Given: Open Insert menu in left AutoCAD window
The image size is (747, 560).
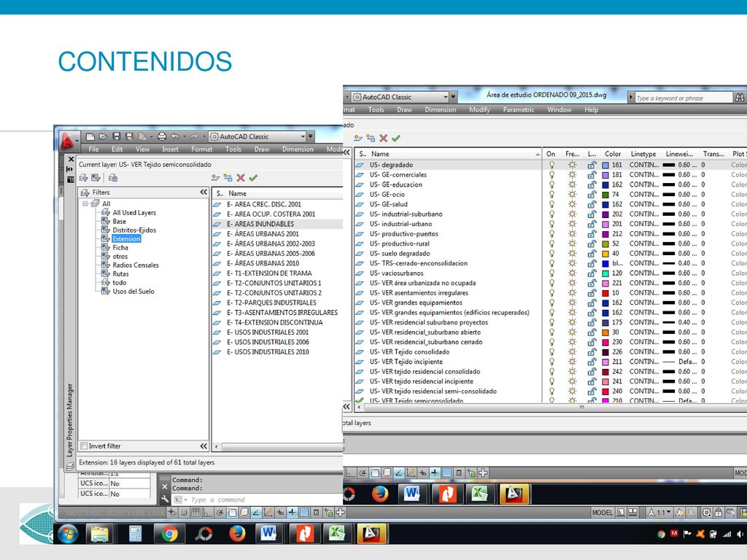Looking at the screenshot, I should [x=170, y=149].
